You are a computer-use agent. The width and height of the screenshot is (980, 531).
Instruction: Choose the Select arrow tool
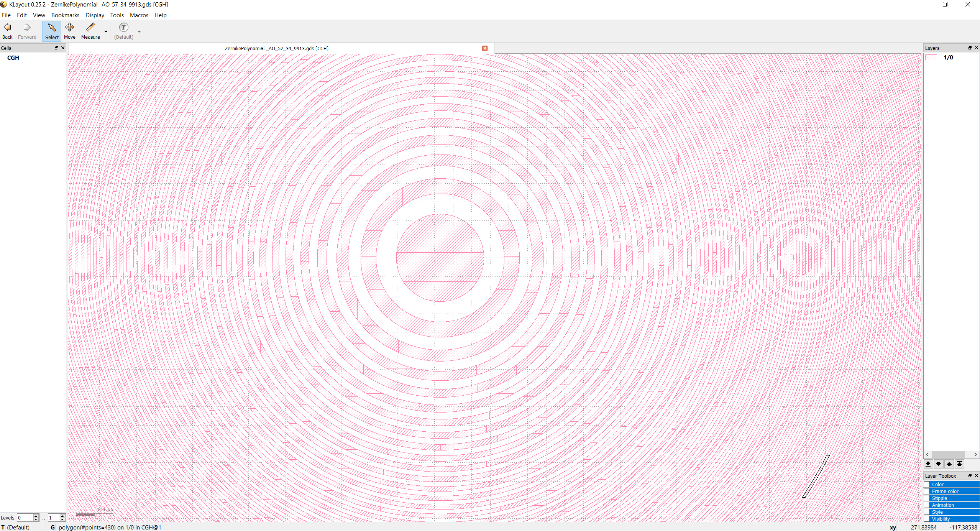tap(52, 31)
